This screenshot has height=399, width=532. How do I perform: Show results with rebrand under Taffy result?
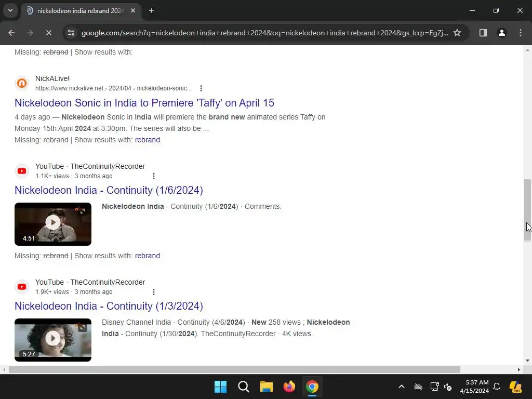pos(147,140)
